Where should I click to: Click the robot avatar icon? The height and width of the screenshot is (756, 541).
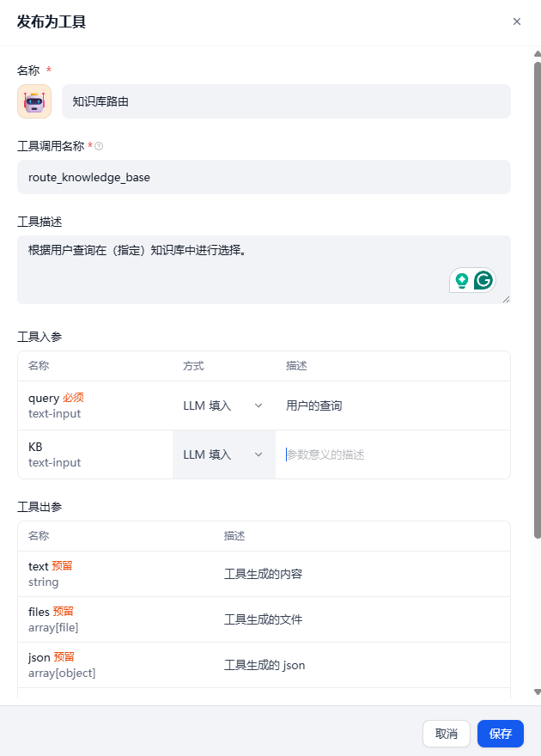[x=34, y=101]
